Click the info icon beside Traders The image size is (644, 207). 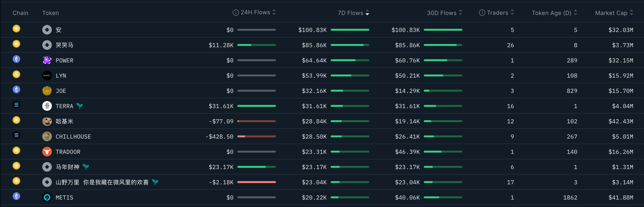(482, 12)
